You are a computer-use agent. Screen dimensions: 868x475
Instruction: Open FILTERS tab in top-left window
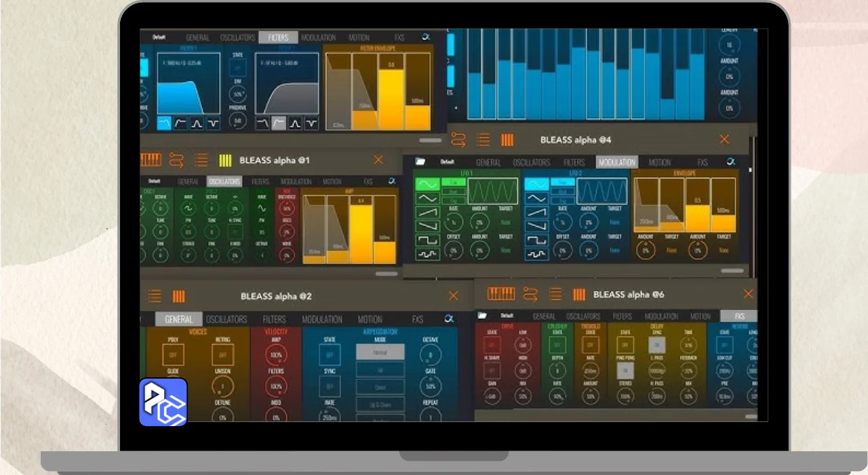(x=279, y=38)
